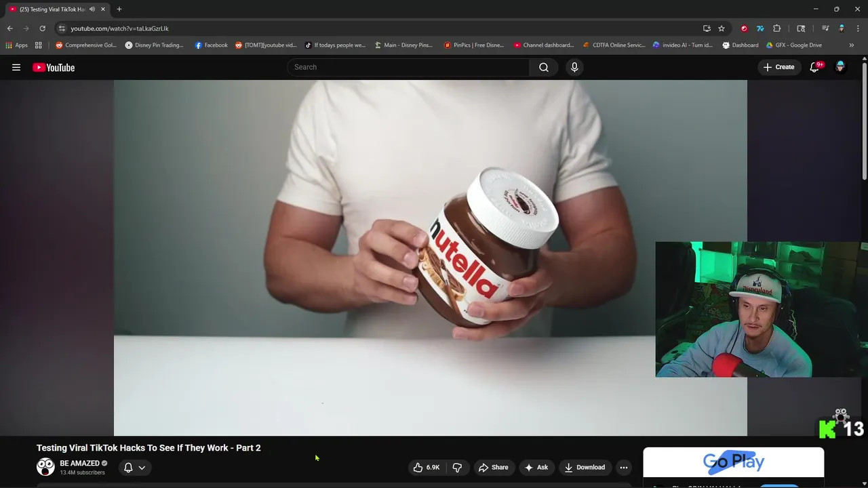Open the Apps bookmark
868x488 pixels.
tap(17, 45)
